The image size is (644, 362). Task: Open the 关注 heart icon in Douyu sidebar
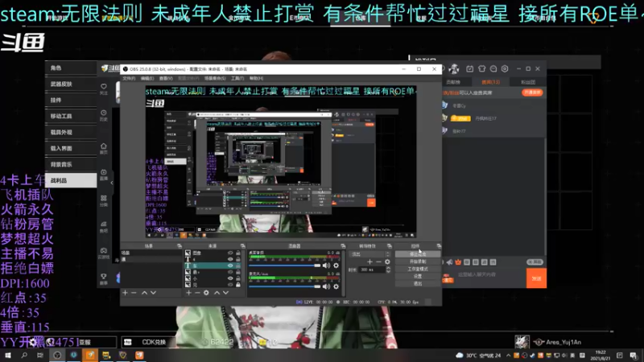(104, 86)
